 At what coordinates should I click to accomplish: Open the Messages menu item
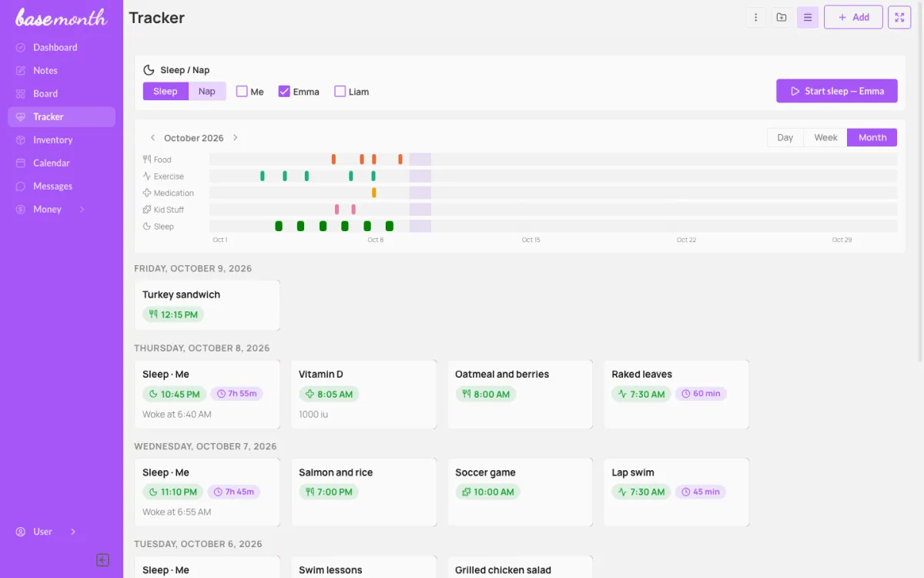click(x=62, y=186)
